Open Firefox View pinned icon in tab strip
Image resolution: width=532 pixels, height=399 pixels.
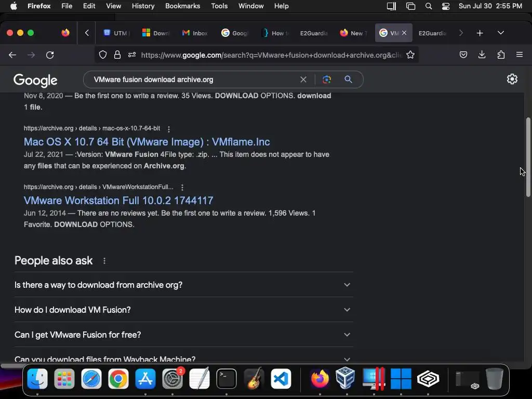[65, 33]
